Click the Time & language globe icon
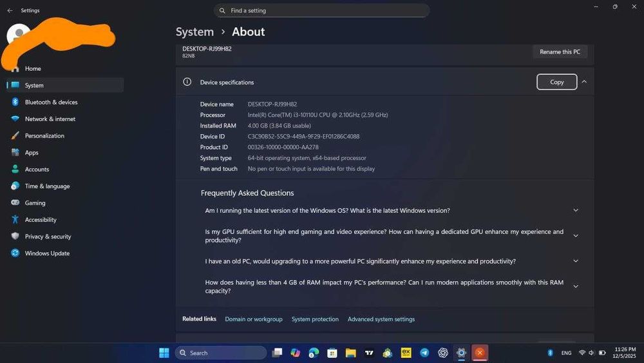The image size is (644, 363). tap(15, 186)
